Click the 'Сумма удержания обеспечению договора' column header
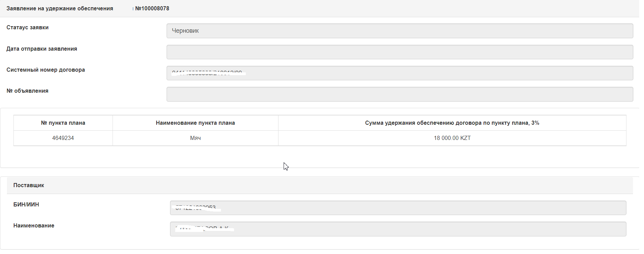Screen dimensions: 644x254 coord(452,123)
